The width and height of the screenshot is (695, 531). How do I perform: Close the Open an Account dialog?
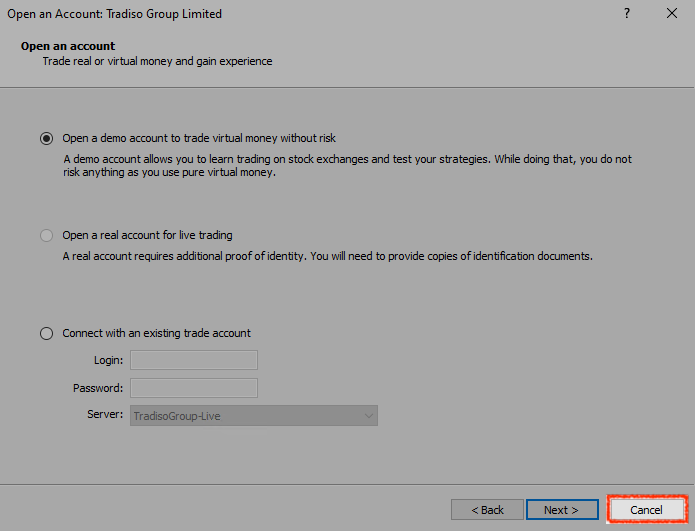(672, 13)
